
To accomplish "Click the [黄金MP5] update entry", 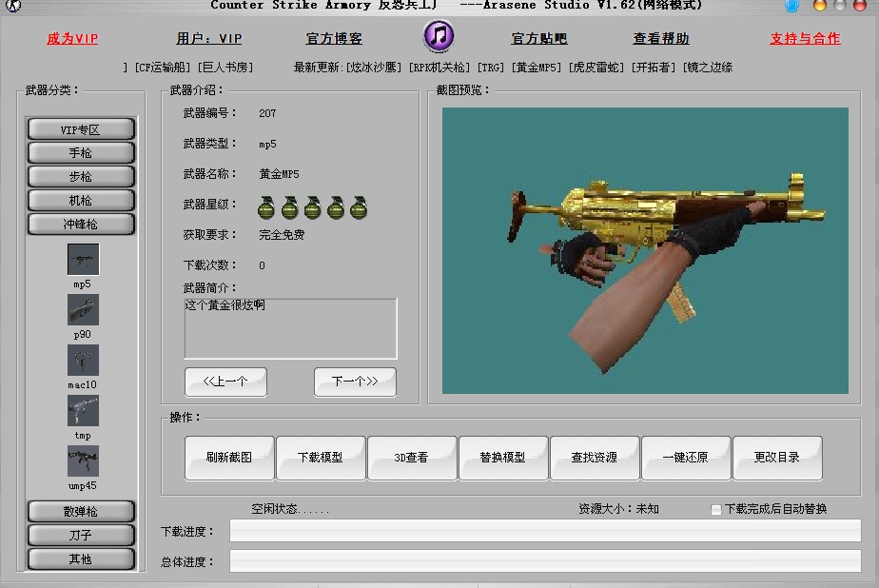I will [x=537, y=68].
